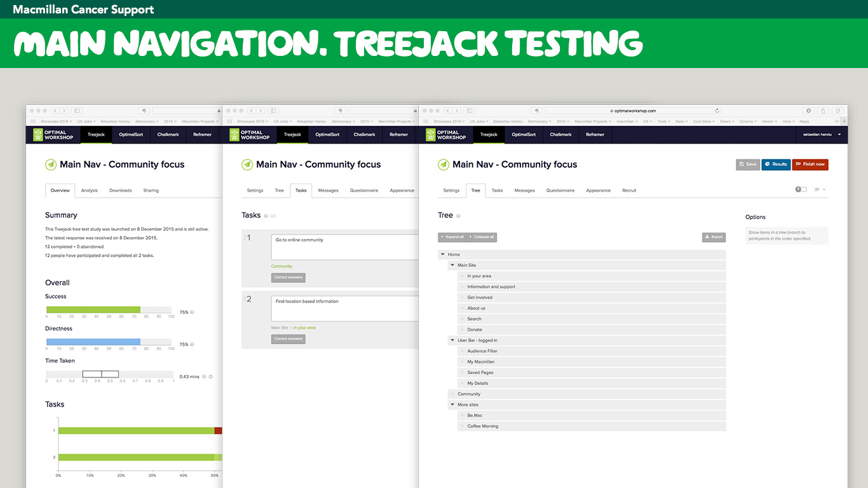This screenshot has width=868, height=488.
Task: Open Messages tab in middle window
Action: coord(329,191)
